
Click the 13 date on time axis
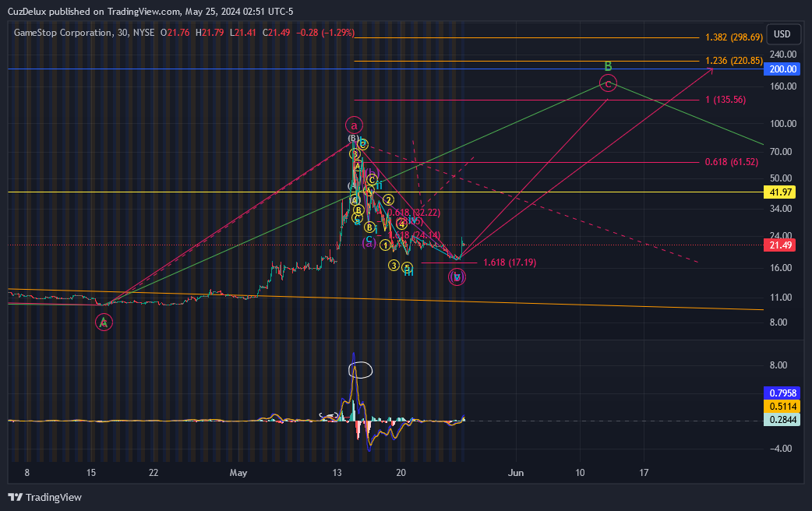point(337,473)
